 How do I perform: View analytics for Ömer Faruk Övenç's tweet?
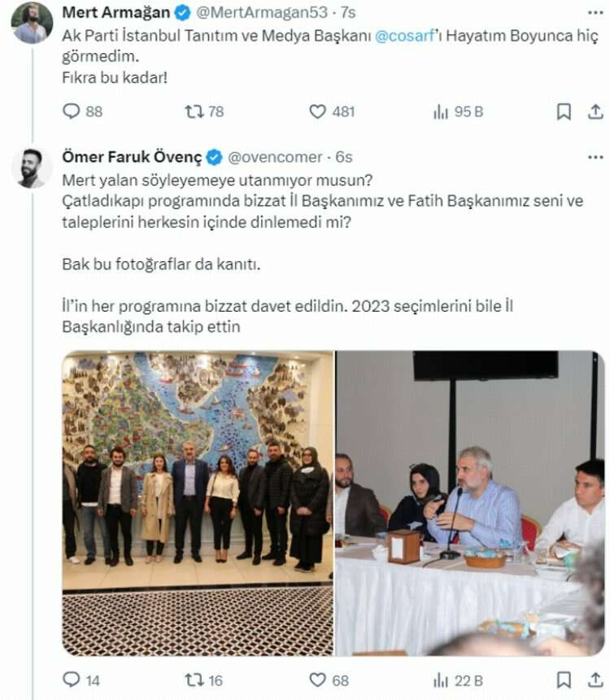click(x=442, y=679)
